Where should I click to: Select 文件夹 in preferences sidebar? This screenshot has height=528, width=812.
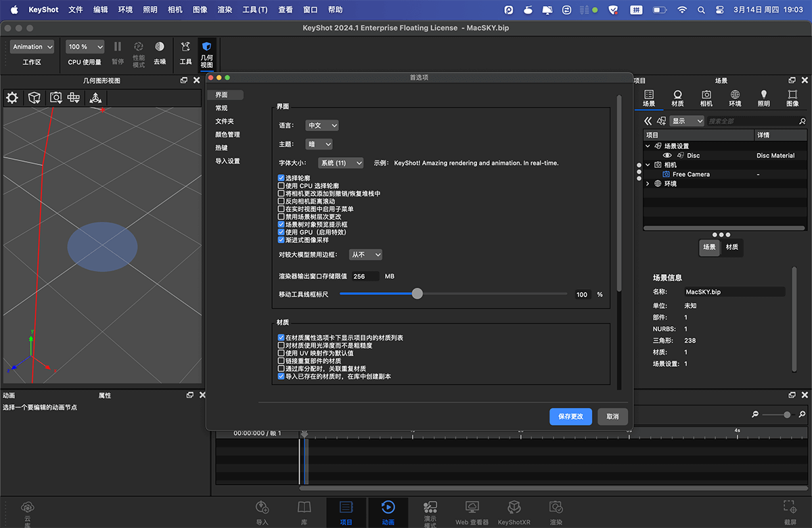click(x=224, y=121)
